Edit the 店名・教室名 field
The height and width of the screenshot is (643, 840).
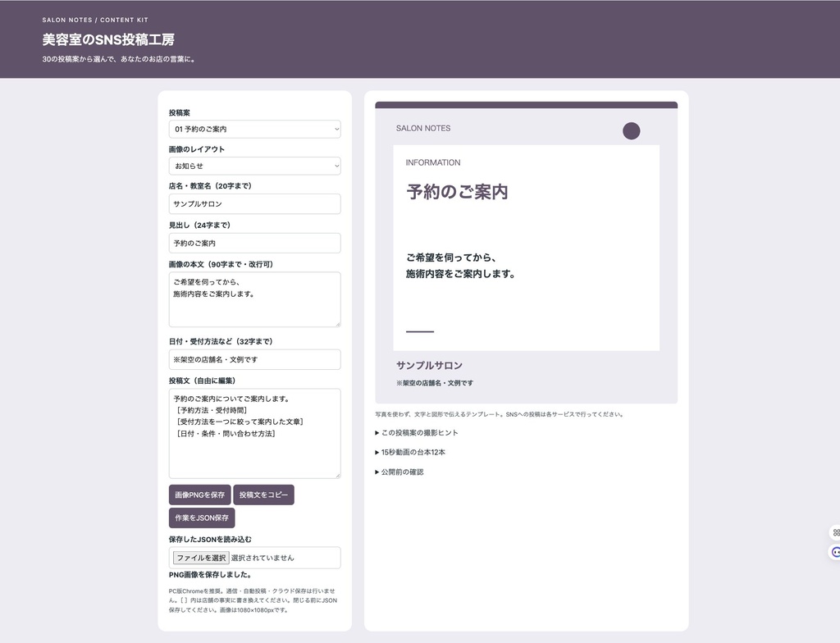(254, 204)
